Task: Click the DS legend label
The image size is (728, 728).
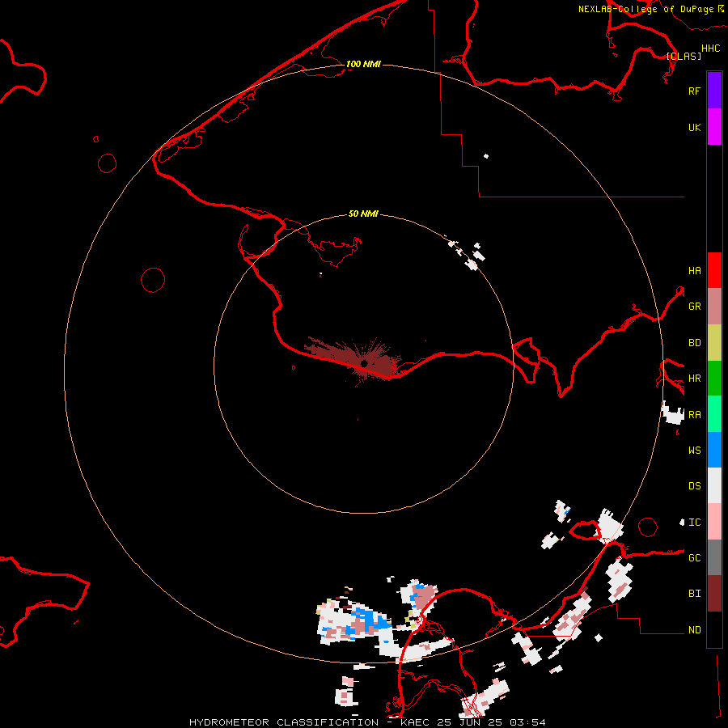Action: [x=694, y=485]
